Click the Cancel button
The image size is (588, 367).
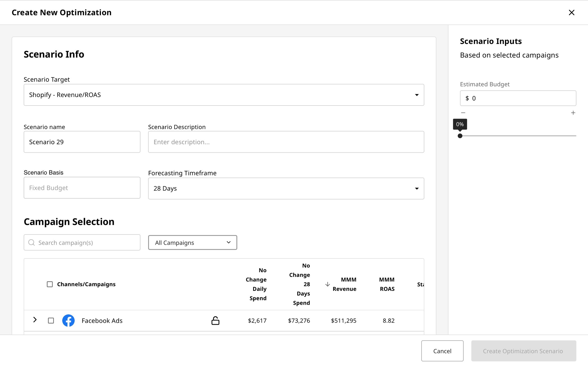point(442,351)
